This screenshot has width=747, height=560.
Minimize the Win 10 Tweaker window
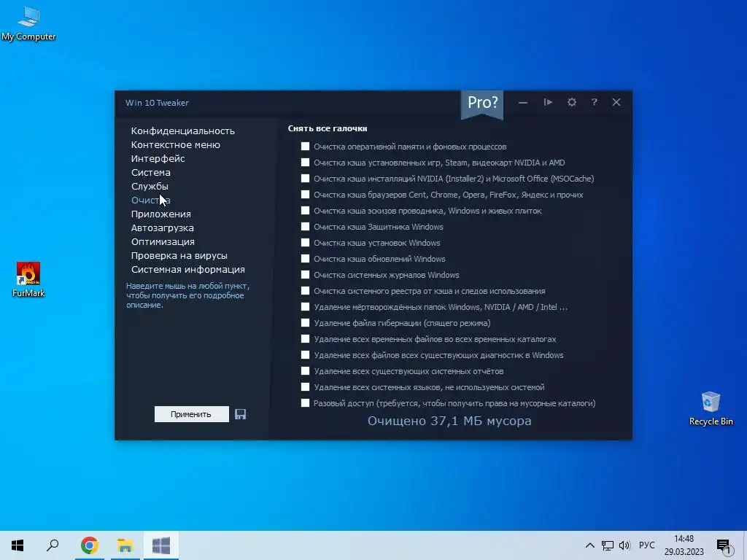click(x=523, y=102)
